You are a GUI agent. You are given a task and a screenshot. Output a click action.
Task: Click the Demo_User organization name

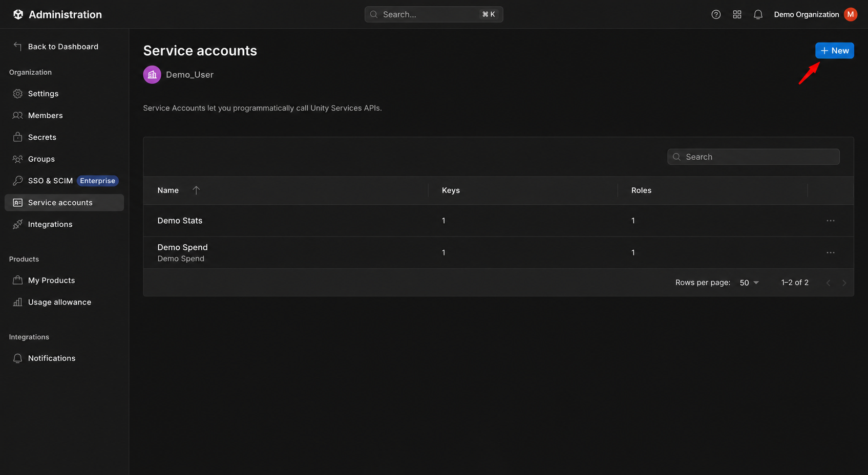click(189, 75)
